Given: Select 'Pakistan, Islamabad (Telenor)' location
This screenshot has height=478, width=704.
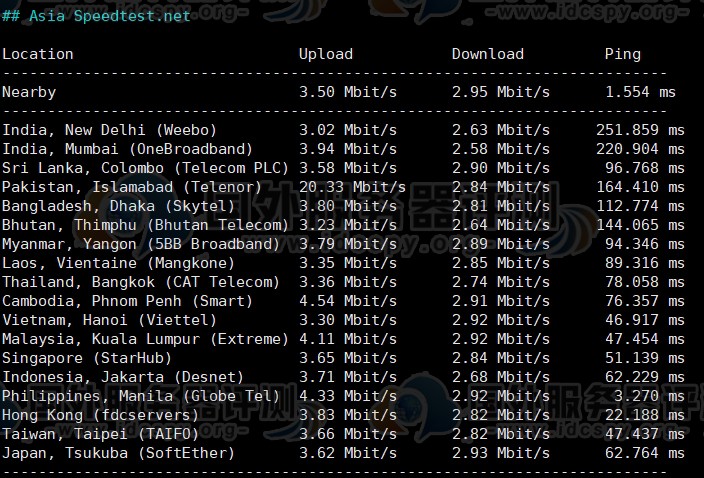Looking at the screenshot, I should pos(132,187).
